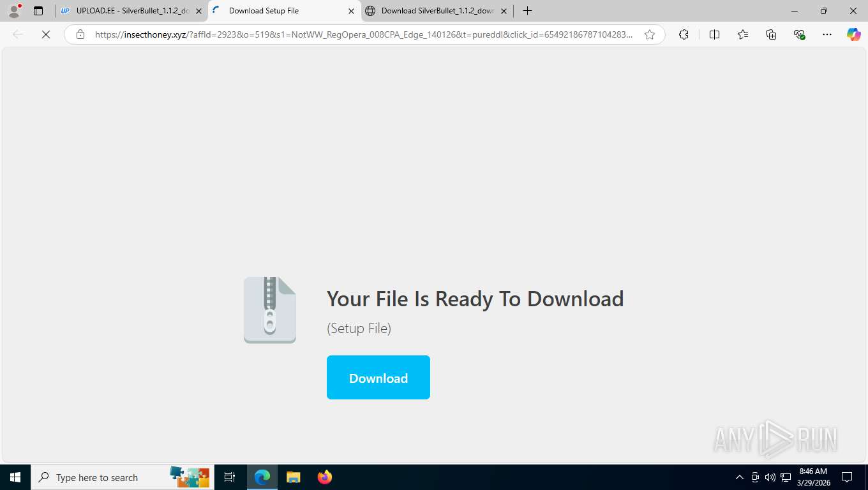Add this page to favorites star
Viewport: 868px width, 490px height.
650,35
